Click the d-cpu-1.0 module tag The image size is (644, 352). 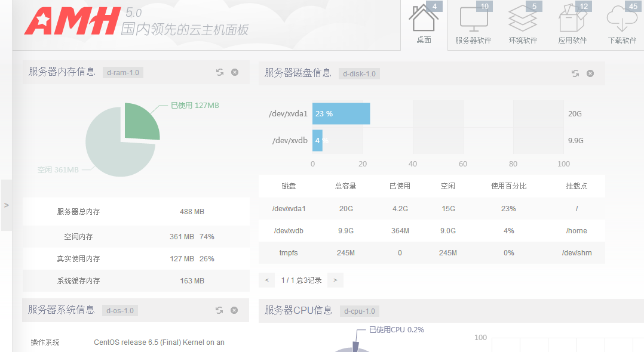click(359, 311)
